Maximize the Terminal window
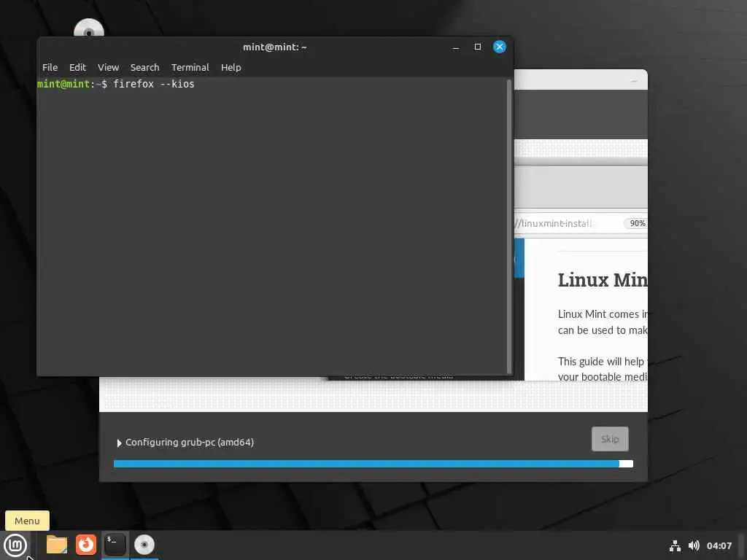The height and width of the screenshot is (560, 747). (x=477, y=47)
